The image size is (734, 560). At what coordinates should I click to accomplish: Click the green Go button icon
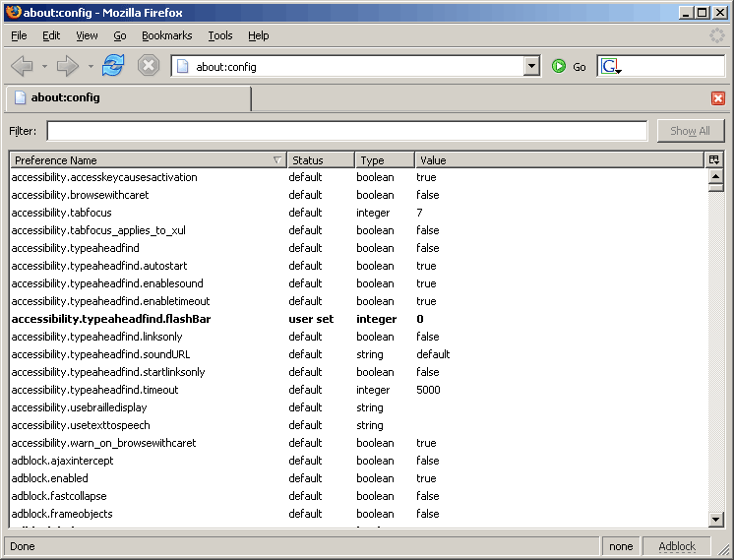(559, 67)
